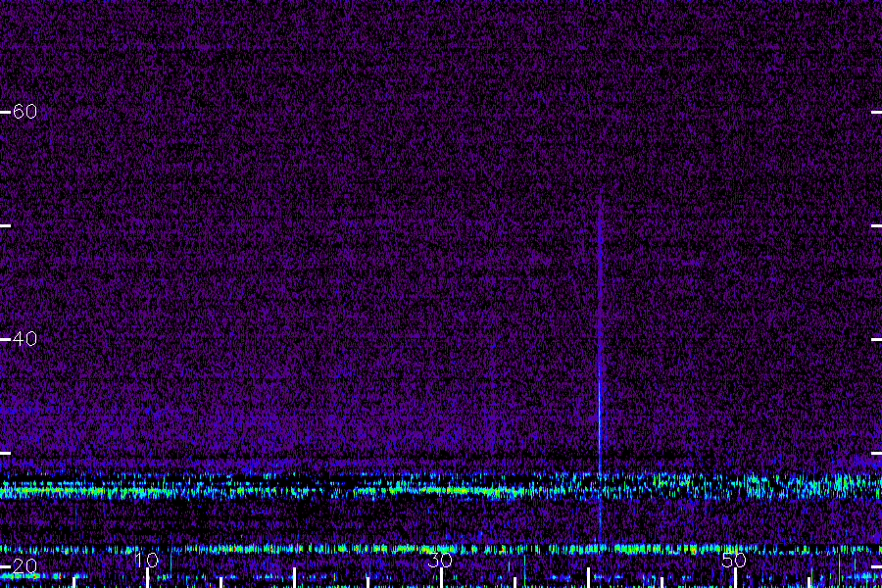The image size is (882, 588).
Task: Click the "40" vertical axis label
Action: coord(24,339)
